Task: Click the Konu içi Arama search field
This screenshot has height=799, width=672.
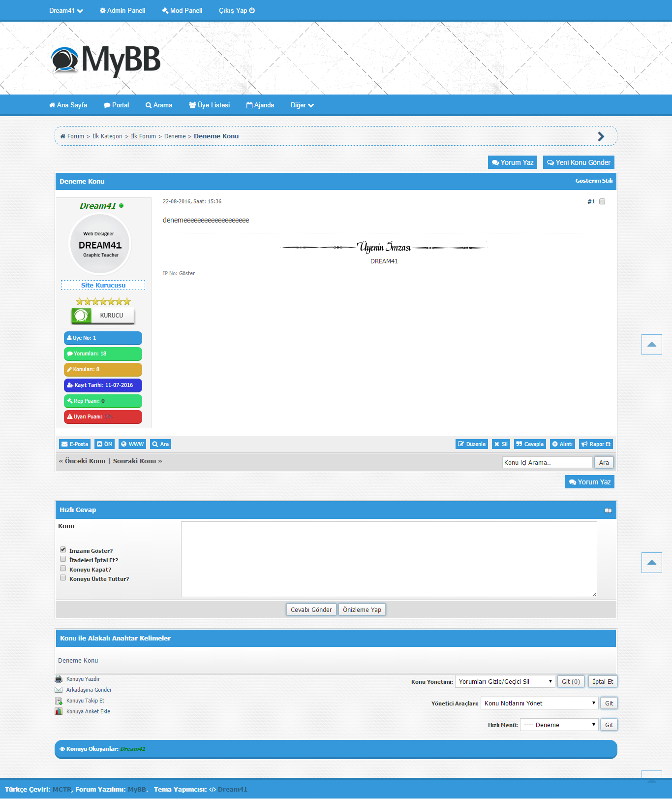Action: pyautogui.click(x=548, y=462)
